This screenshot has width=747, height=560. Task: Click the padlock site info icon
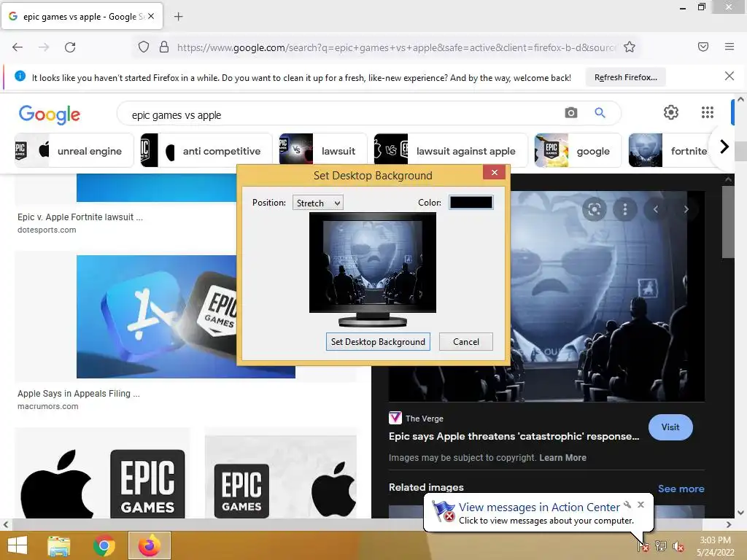(x=164, y=47)
